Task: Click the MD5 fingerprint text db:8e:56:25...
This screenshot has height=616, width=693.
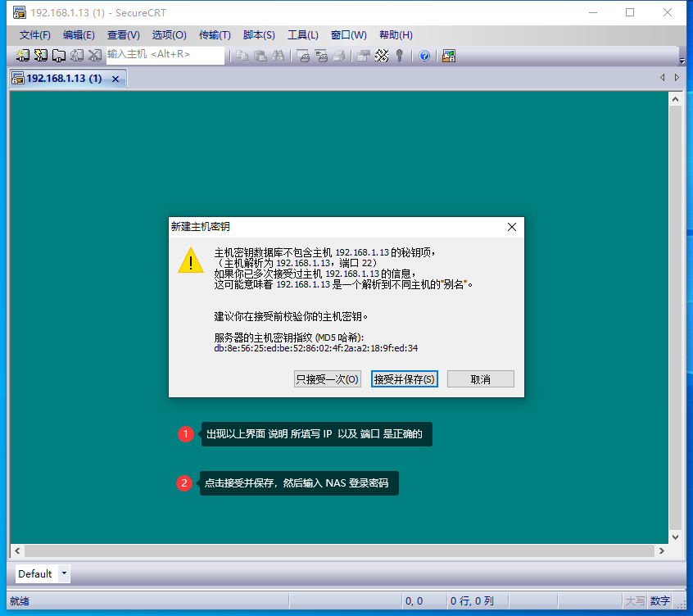Action: point(316,348)
